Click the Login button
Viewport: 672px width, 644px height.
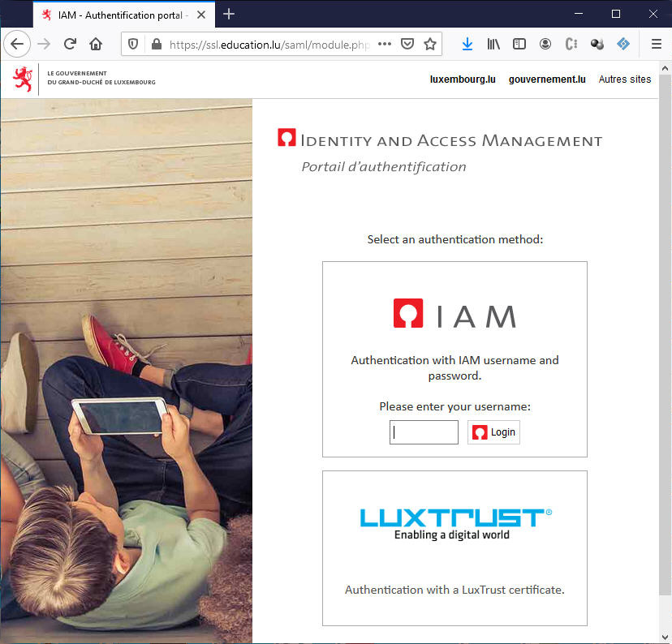point(493,432)
